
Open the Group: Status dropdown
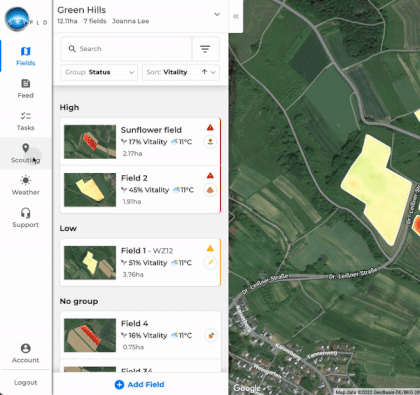tap(99, 72)
